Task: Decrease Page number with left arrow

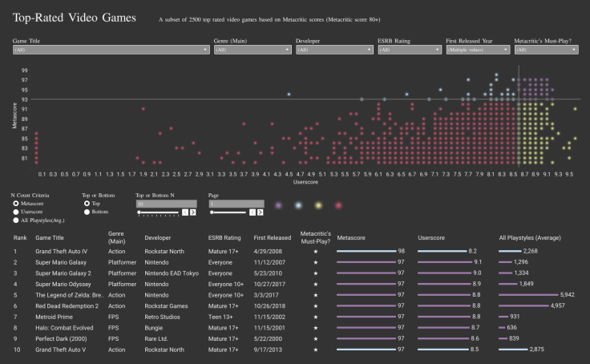Action: point(252,212)
